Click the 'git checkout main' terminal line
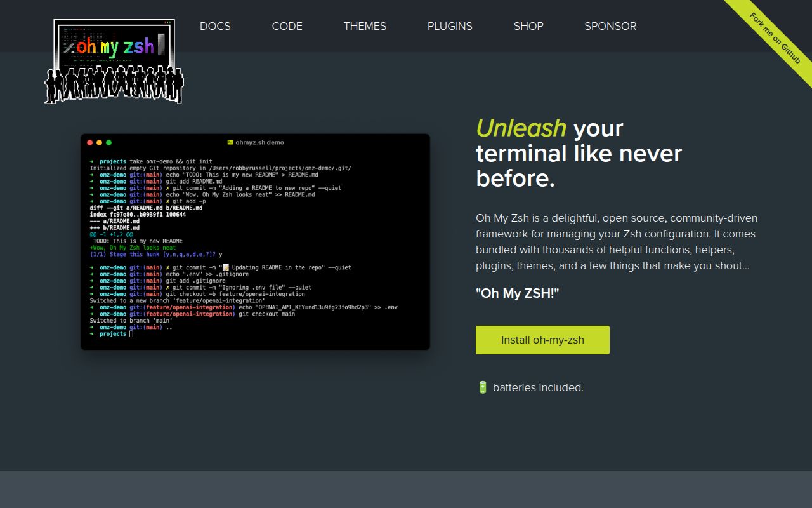This screenshot has width=812, height=508. [192, 314]
